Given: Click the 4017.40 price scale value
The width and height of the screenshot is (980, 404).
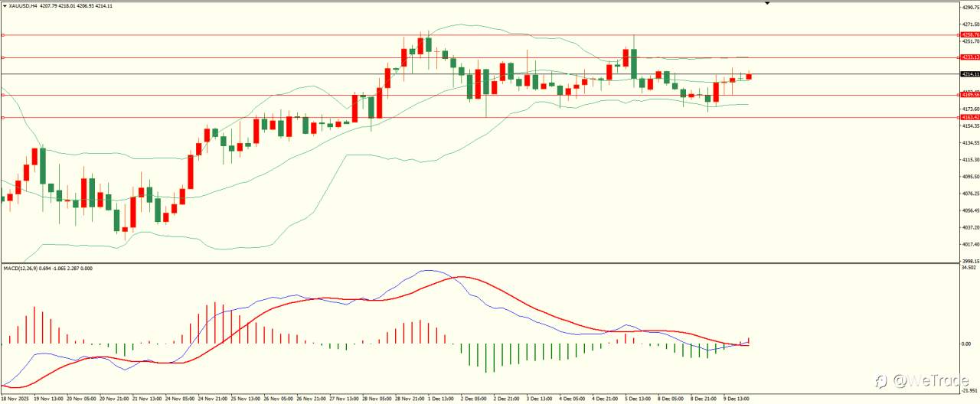Looking at the screenshot, I should 970,244.
